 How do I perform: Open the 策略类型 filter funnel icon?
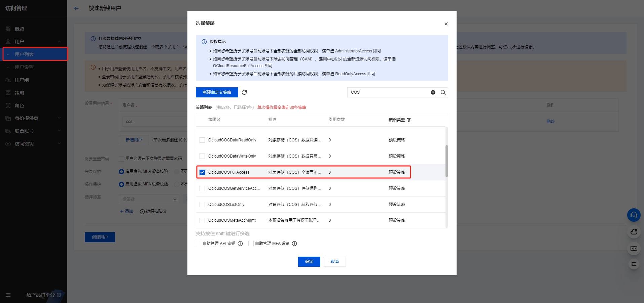[x=409, y=120]
